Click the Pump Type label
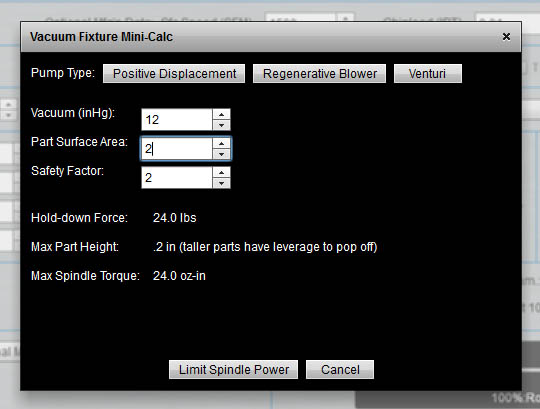This screenshot has height=409, width=540. tap(63, 73)
